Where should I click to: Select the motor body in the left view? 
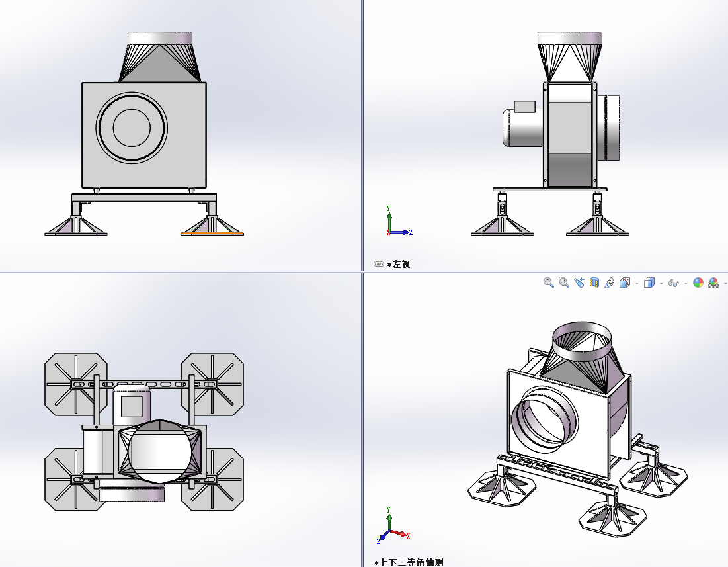[522, 128]
